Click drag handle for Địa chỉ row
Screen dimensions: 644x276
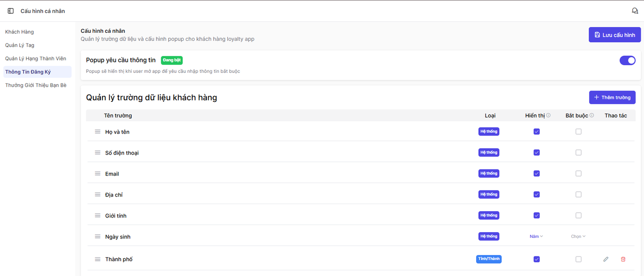[98, 195]
